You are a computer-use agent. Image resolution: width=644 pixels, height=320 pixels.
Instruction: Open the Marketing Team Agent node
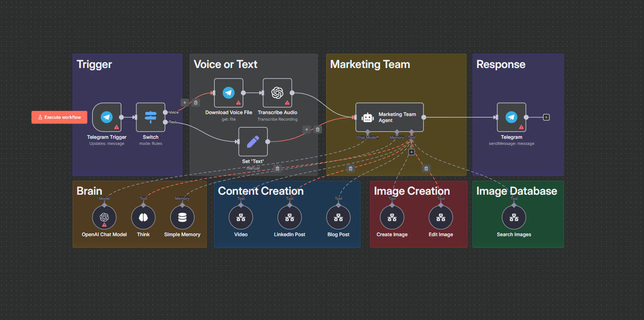[389, 117]
